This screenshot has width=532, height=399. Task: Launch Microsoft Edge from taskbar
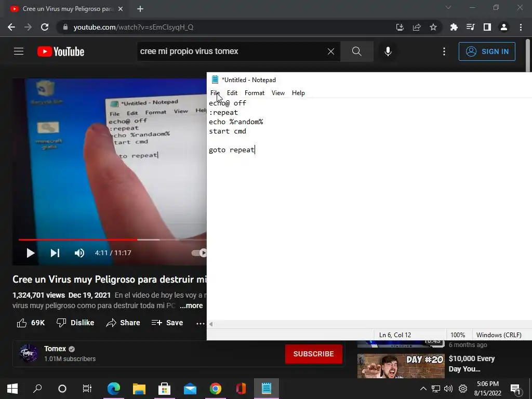[x=114, y=389]
